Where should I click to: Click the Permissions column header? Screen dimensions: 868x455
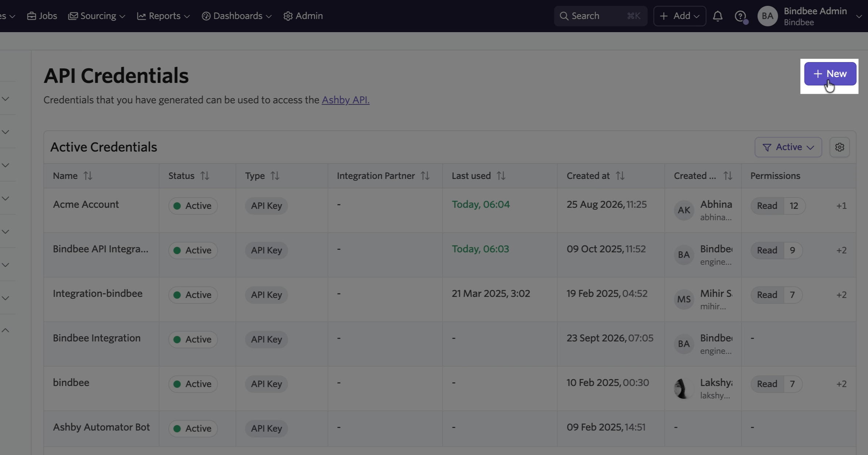[775, 176]
